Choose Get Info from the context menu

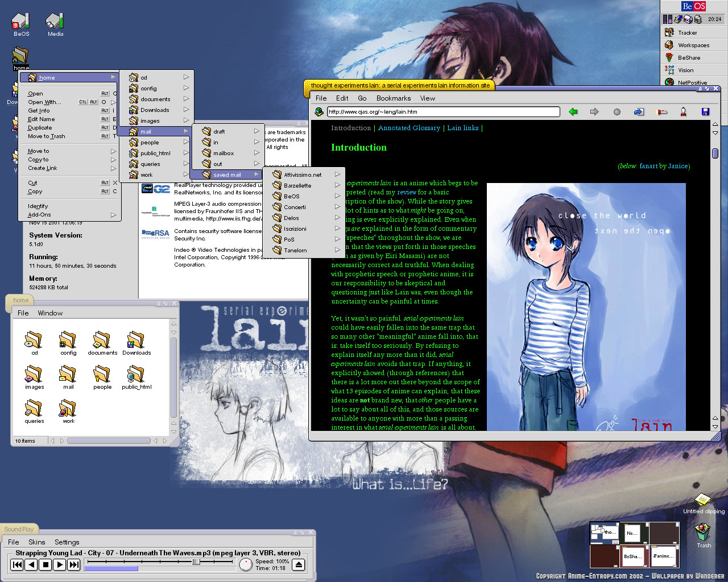click(70, 111)
